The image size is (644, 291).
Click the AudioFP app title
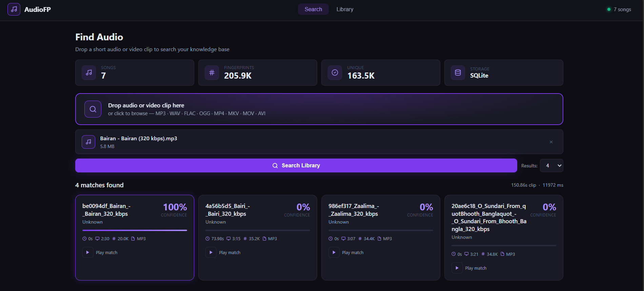(x=38, y=9)
